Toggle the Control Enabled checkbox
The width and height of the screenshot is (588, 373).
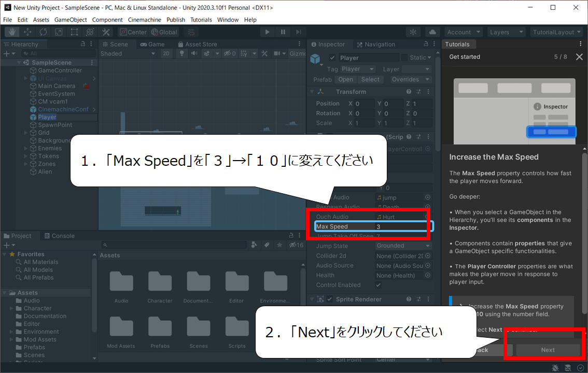coord(379,285)
